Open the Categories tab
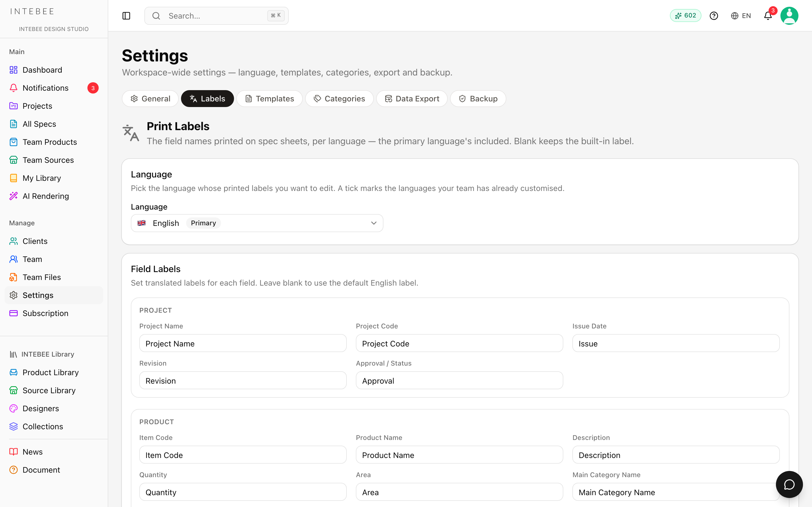Screen dimensions: 812x507 (x=339, y=99)
